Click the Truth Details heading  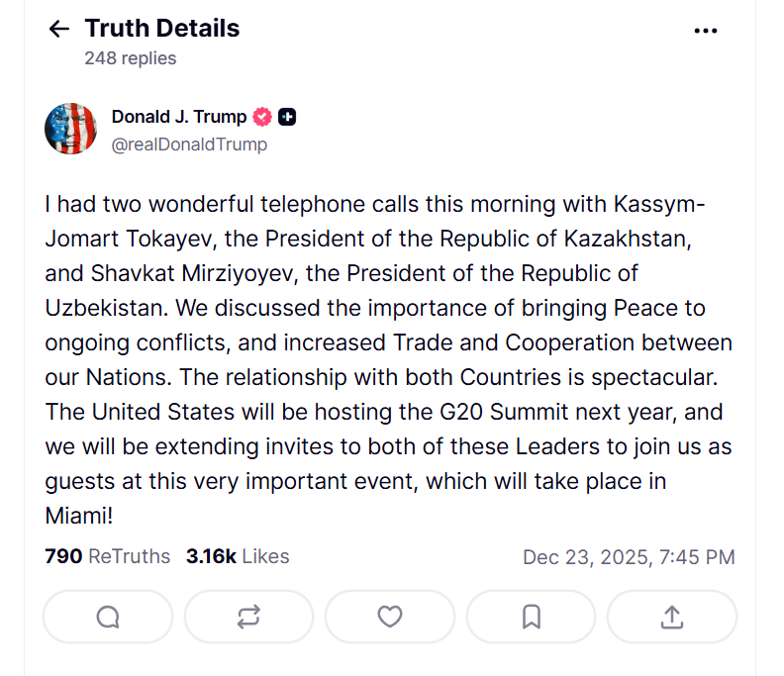click(162, 29)
